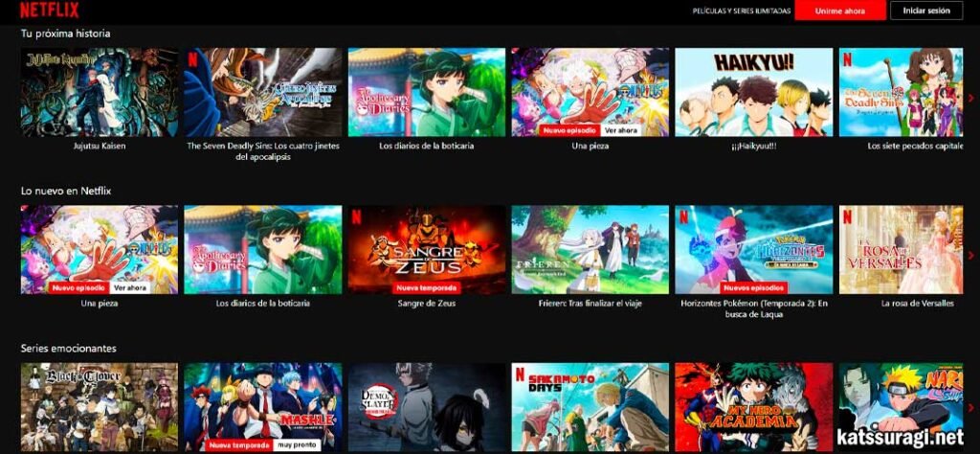Image resolution: width=980 pixels, height=454 pixels.
Task: Click 'Una pieza' title under Lo nuevo en Netflix
Action: (x=100, y=304)
